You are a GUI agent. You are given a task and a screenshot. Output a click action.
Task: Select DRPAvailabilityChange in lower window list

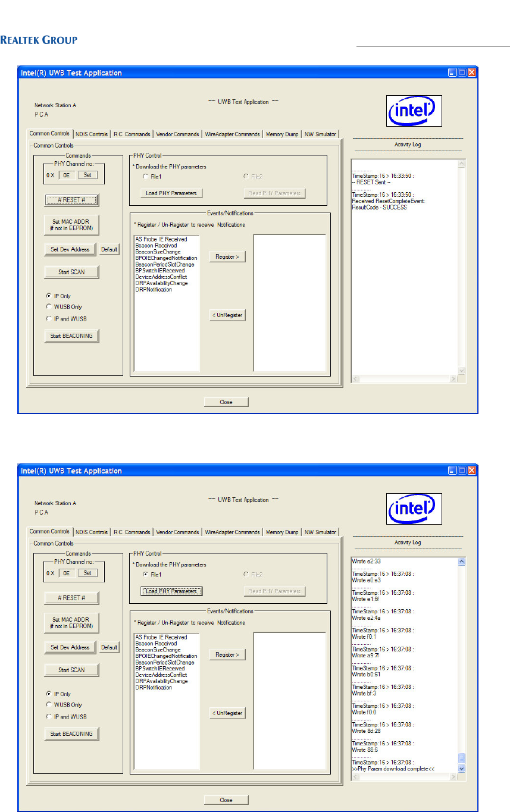coord(161,681)
